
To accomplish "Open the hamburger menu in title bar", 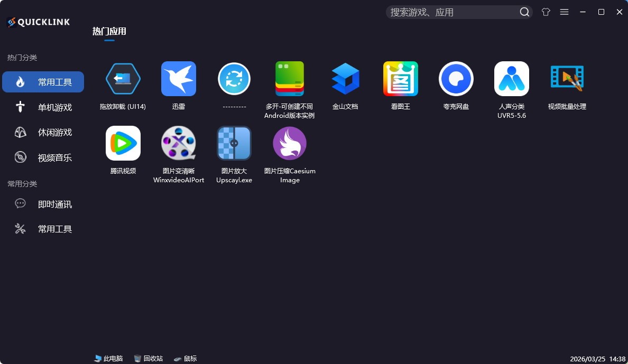I will click(x=564, y=12).
